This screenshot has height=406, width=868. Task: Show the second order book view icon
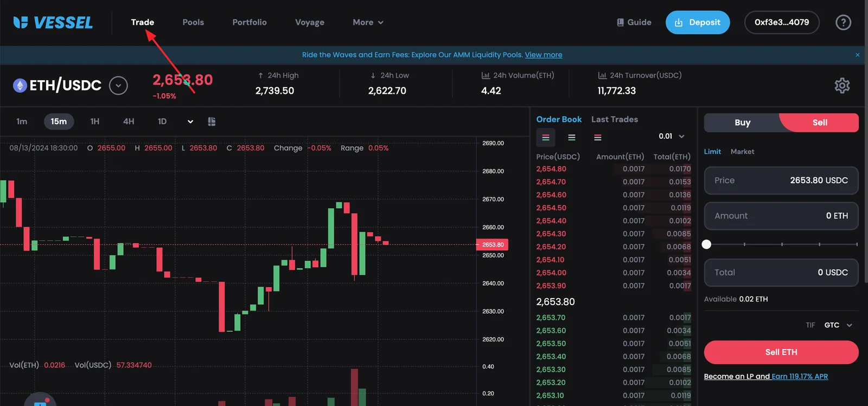[x=572, y=138]
